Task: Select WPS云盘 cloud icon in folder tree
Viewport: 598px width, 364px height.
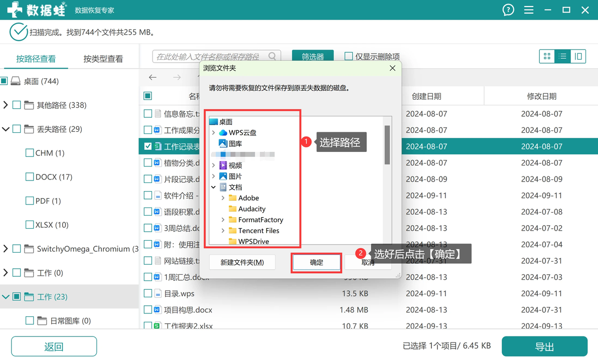Action: point(223,133)
